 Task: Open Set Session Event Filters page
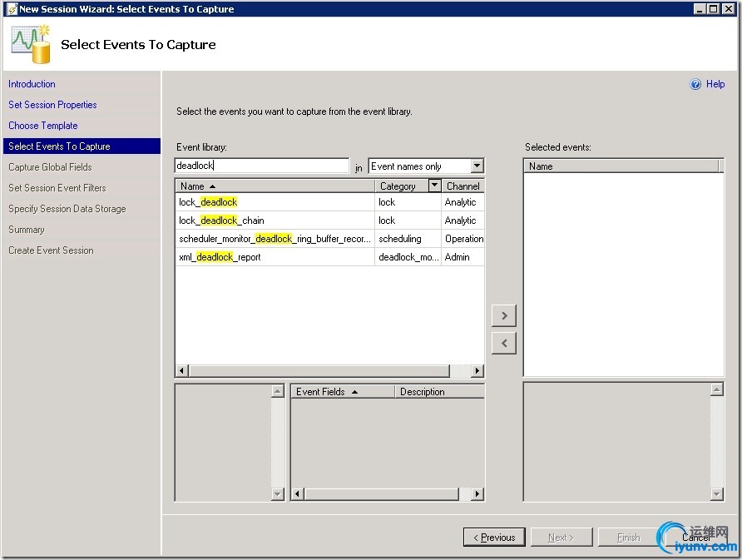coord(57,188)
